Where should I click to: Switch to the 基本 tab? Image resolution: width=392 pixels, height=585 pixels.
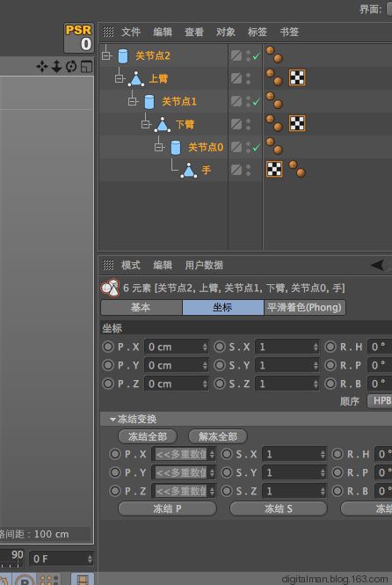pos(142,307)
